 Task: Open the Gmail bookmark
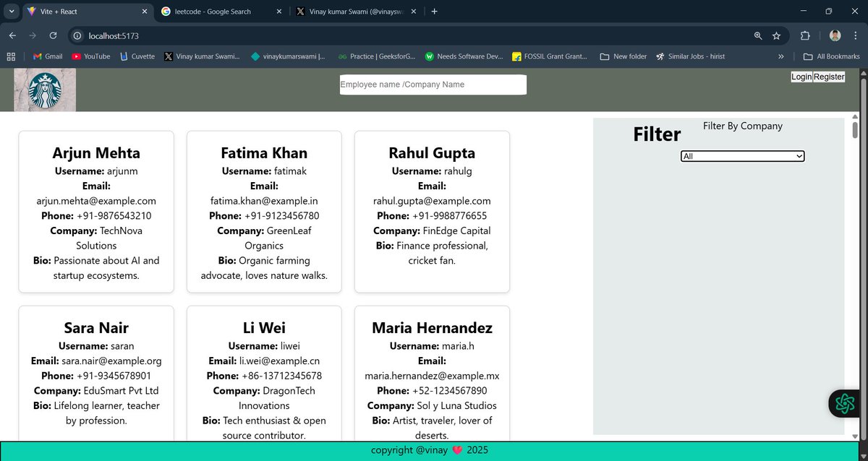[48, 56]
